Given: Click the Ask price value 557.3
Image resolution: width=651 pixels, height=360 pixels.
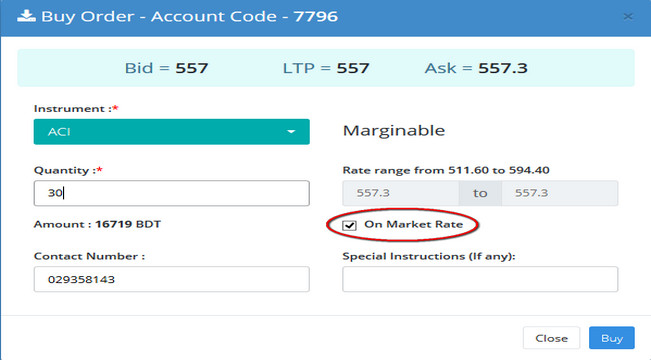Looking at the screenshot, I should click(x=503, y=68).
